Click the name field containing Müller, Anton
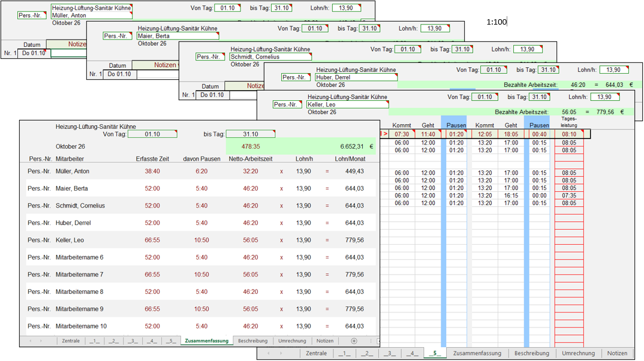644x361 pixels. pos(91,16)
